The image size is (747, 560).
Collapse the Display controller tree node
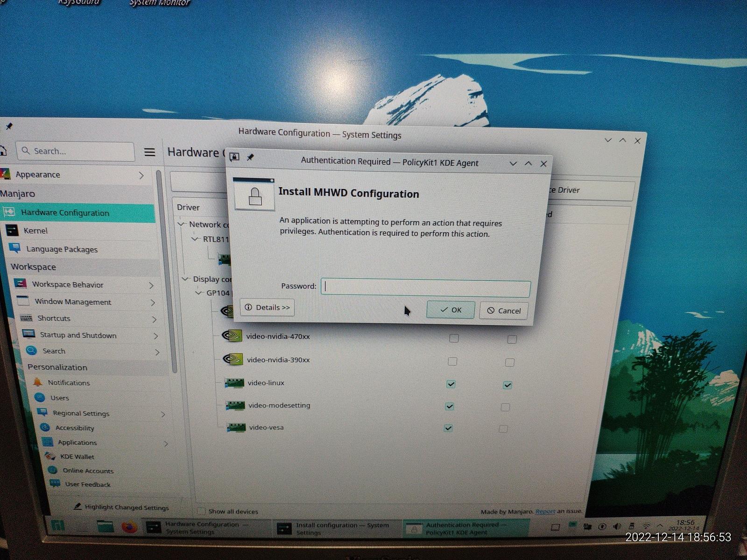point(185,279)
